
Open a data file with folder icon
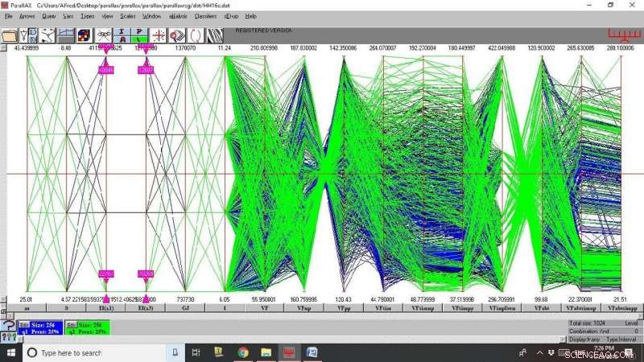point(10,35)
